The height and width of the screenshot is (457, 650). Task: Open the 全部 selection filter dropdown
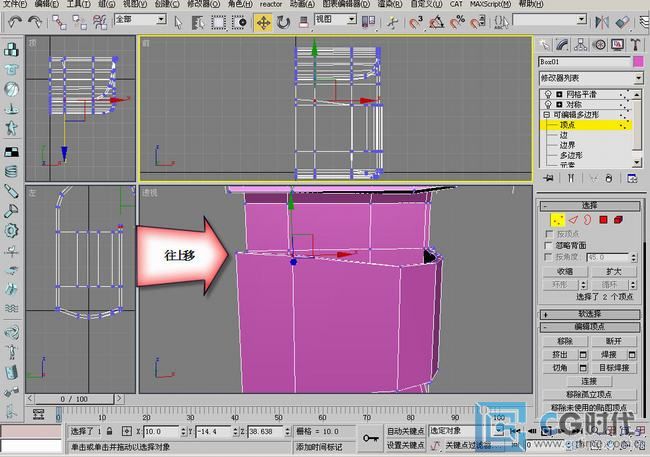point(140,20)
